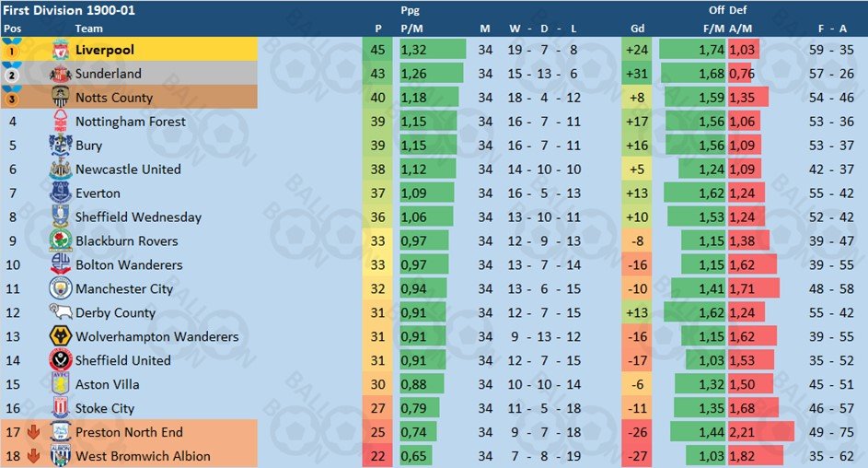This screenshot has height=468, width=868.
Task: Click Preston North End relegation arrow
Action: pos(33,432)
